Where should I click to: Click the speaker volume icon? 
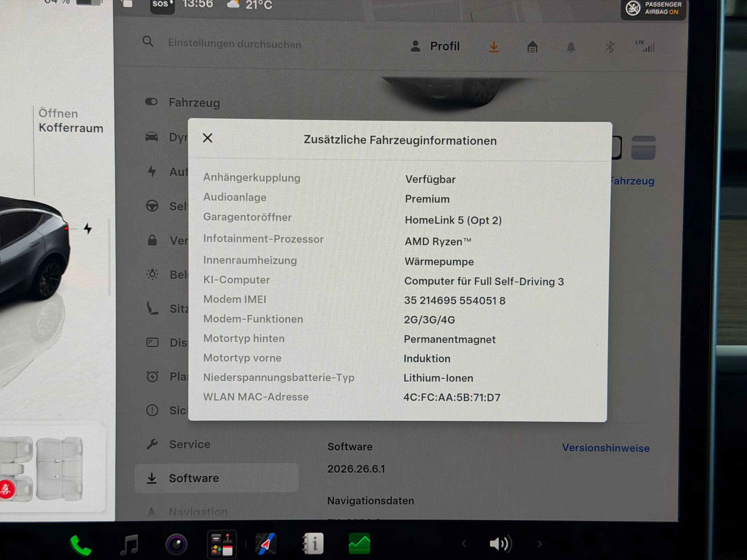tap(500, 544)
